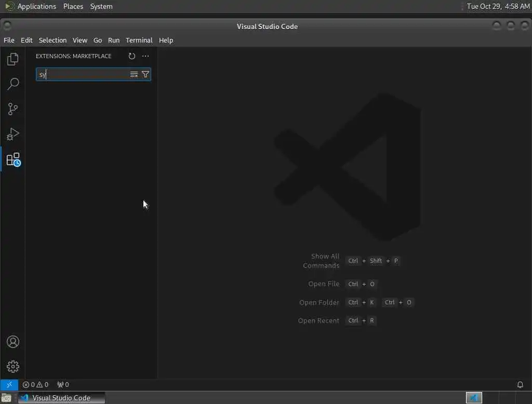Click the EXTENSIONS: MARKETPLACE panel title
This screenshot has width=532, height=404.
click(74, 56)
